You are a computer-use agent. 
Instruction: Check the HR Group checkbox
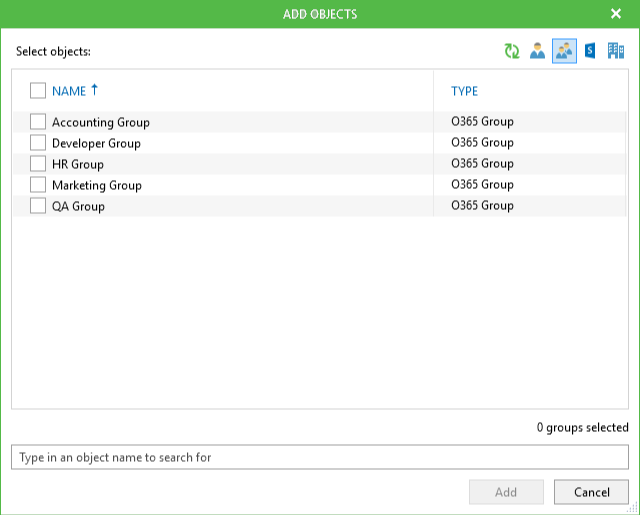[x=38, y=164]
